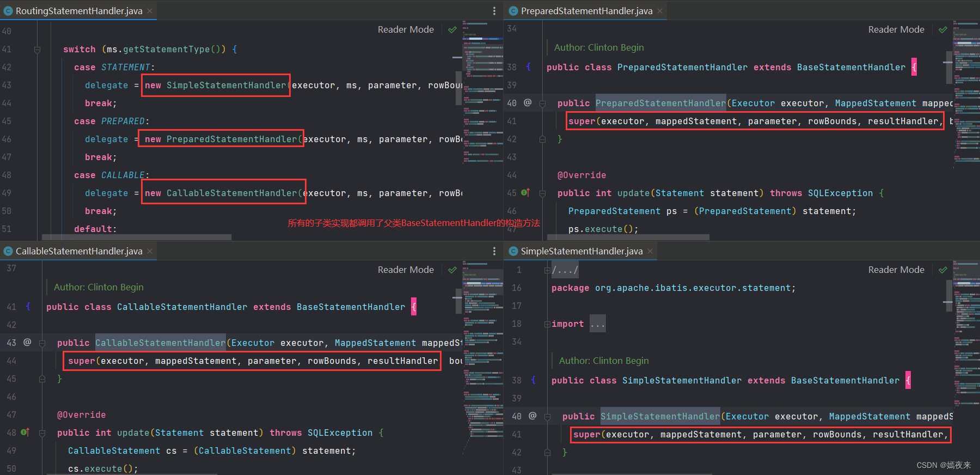This screenshot has width=980, height=475.
Task: Collapse constructor end marker at SimpleStatementHandler line 42
Action: coord(547,453)
